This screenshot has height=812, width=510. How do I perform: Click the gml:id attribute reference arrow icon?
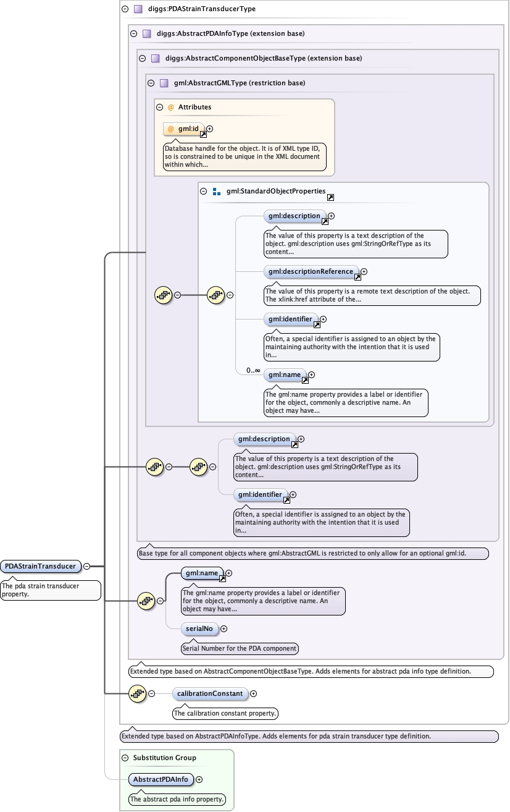(203, 134)
